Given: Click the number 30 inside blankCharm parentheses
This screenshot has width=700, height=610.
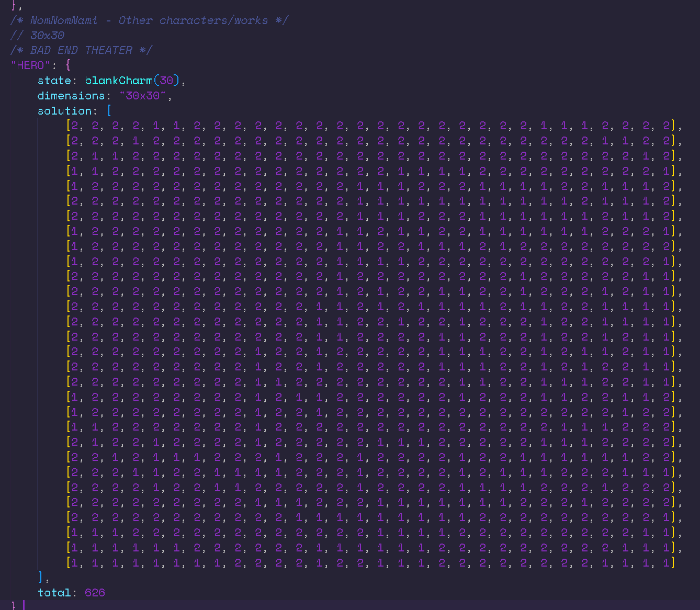Looking at the screenshot, I should click(166, 81).
